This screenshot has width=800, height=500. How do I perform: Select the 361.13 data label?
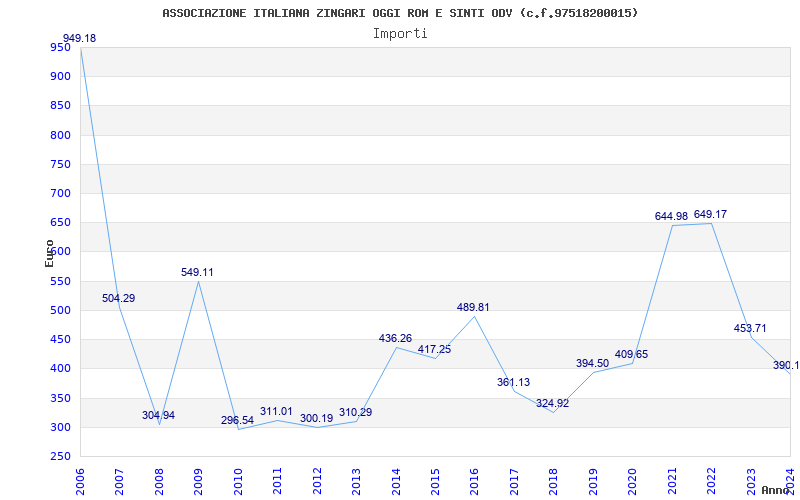pyautogui.click(x=513, y=382)
